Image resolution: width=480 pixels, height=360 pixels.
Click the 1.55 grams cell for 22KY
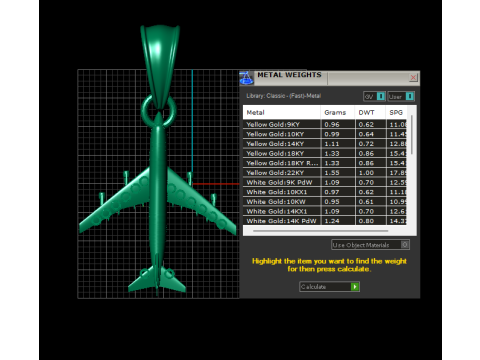338,173
